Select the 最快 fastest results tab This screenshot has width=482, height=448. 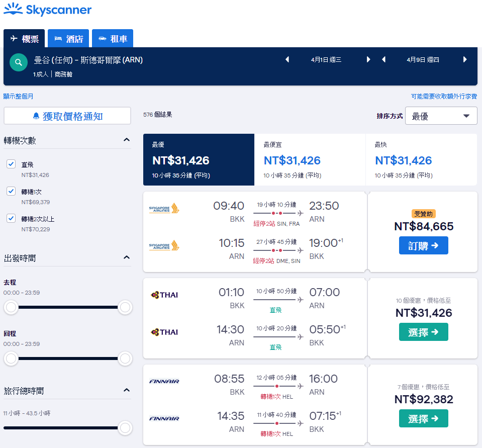[422, 159]
